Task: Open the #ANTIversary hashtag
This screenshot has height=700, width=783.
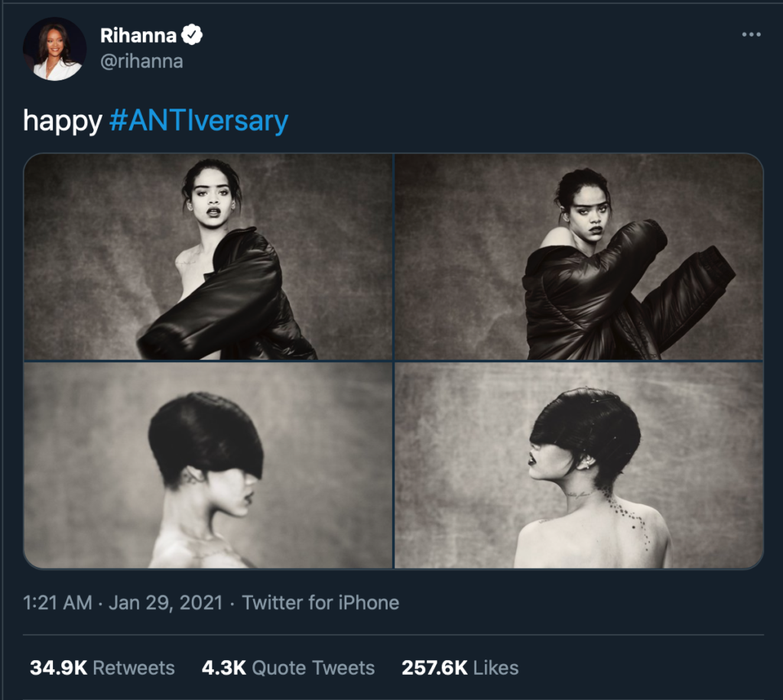Action: click(x=199, y=121)
